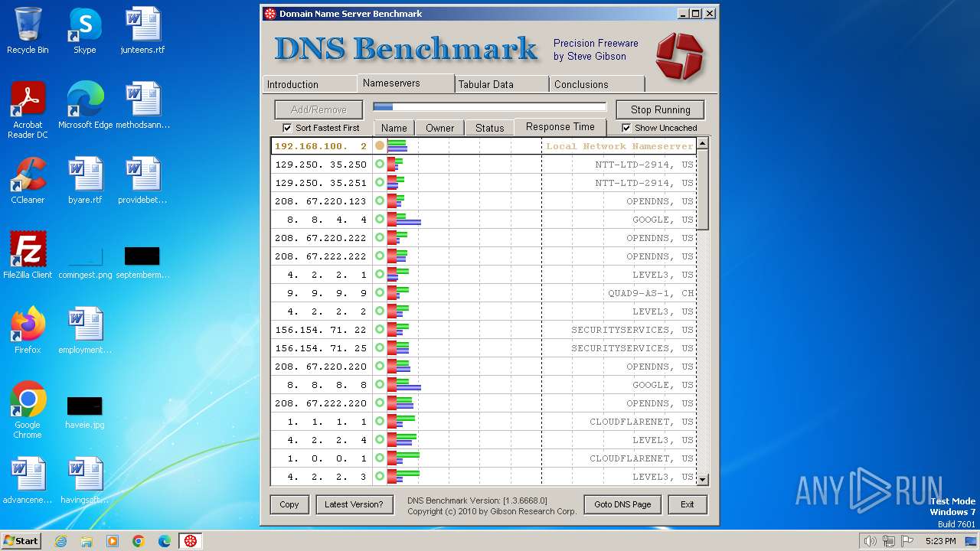Select the 4.2.2.1 LEVEL3 row
The image size is (980, 551).
(x=483, y=274)
